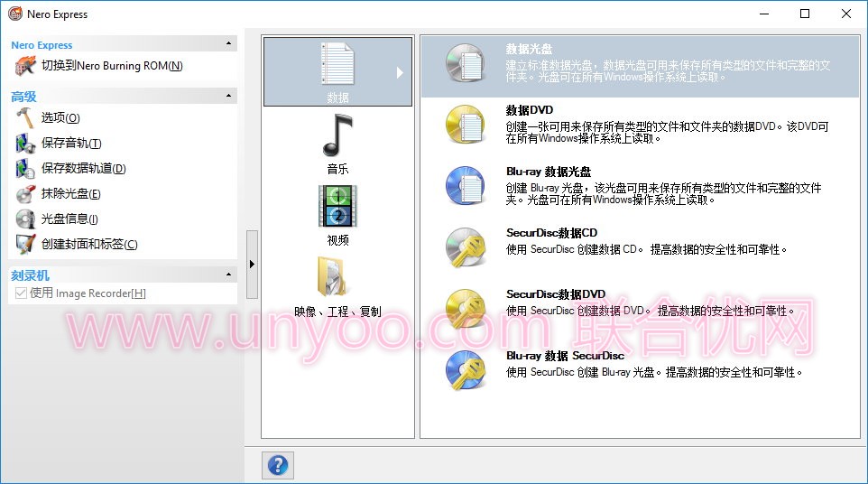Click the 数据光盘 grey disc icon
This screenshot has width=868, height=484.
point(466,63)
